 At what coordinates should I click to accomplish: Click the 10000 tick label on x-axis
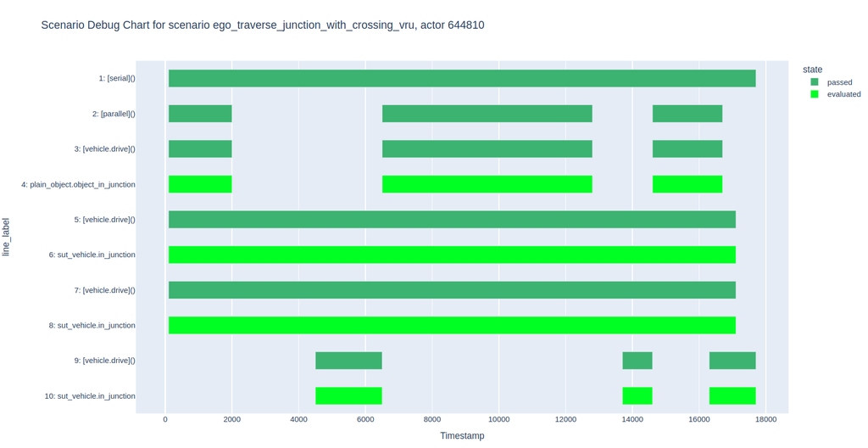[x=498, y=419]
